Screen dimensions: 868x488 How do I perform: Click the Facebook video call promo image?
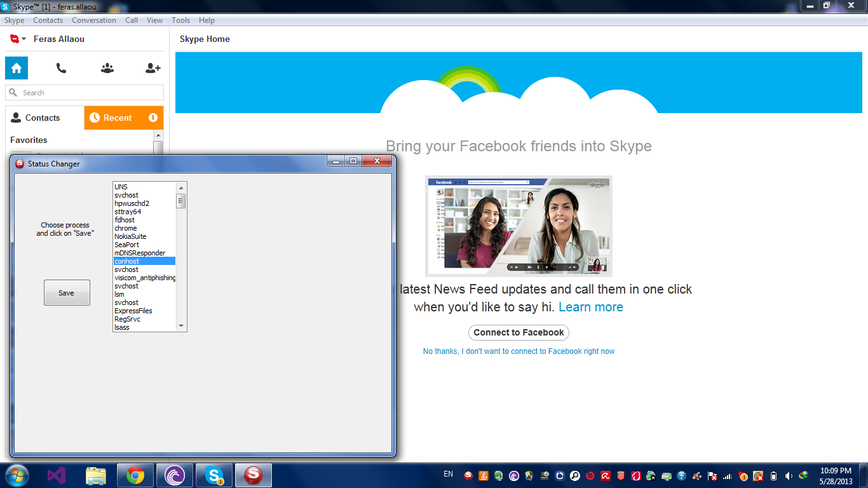click(x=519, y=226)
